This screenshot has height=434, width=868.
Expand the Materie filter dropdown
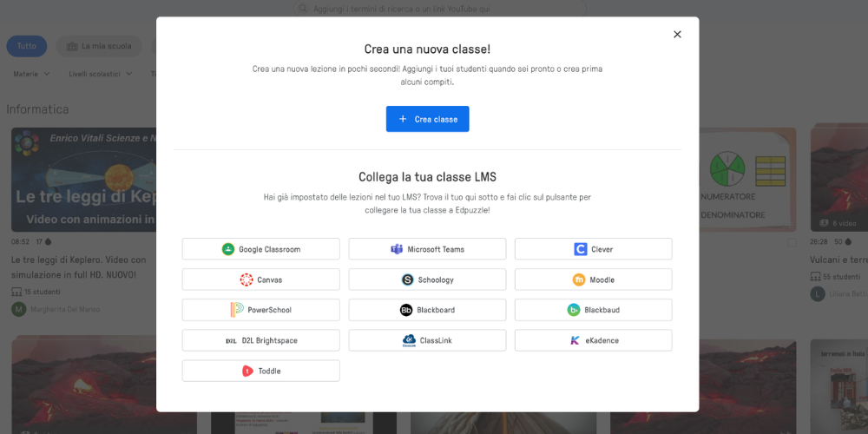(31, 74)
